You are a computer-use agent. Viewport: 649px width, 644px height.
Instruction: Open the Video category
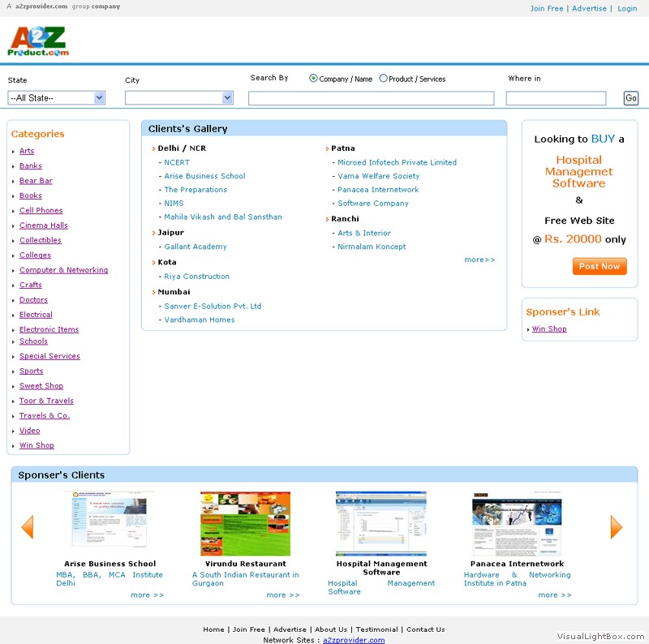pyautogui.click(x=30, y=431)
